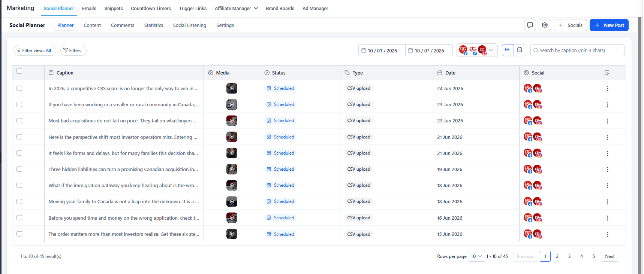Switch to list view icon
644x274 pixels.
(508, 50)
